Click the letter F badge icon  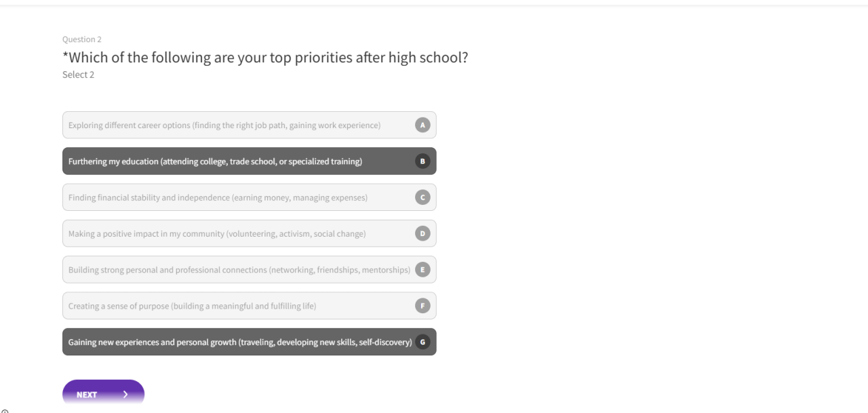point(422,306)
